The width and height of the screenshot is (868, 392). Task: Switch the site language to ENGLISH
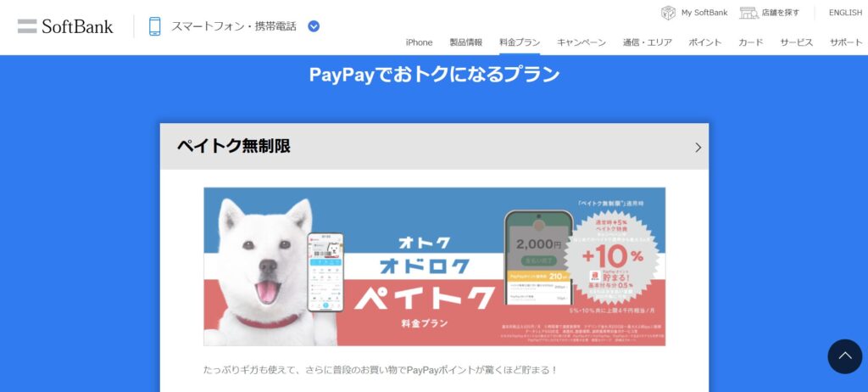[845, 12]
